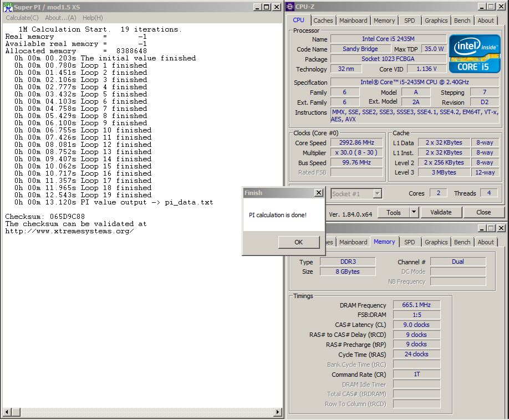Viewport: 509px width, 420px height.
Task: Open the Socket #1 selection dropdown
Action: [x=356, y=194]
